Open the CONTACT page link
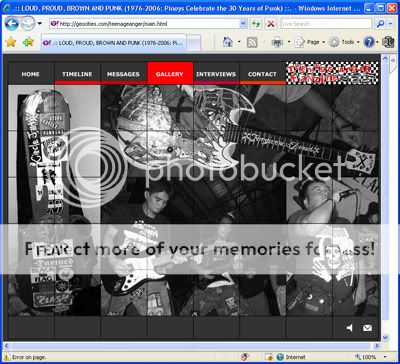The height and width of the screenshot is (364, 400). [x=262, y=74]
